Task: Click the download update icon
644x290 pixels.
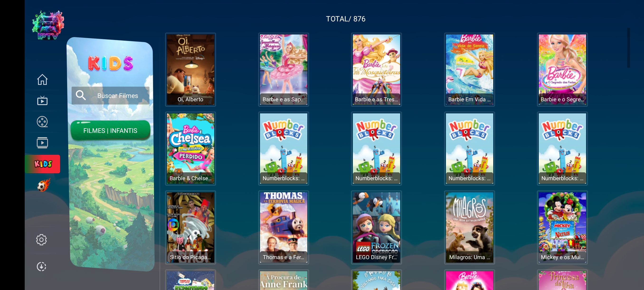Action: (x=42, y=266)
